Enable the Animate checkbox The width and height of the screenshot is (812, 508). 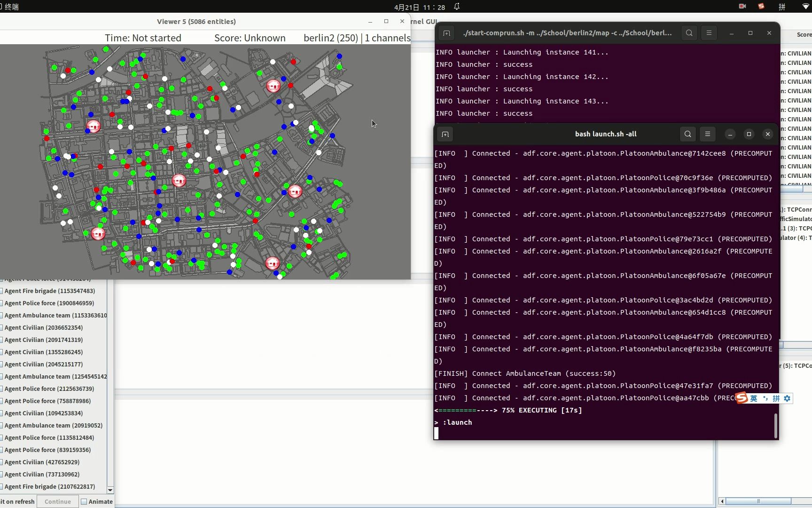(x=84, y=501)
